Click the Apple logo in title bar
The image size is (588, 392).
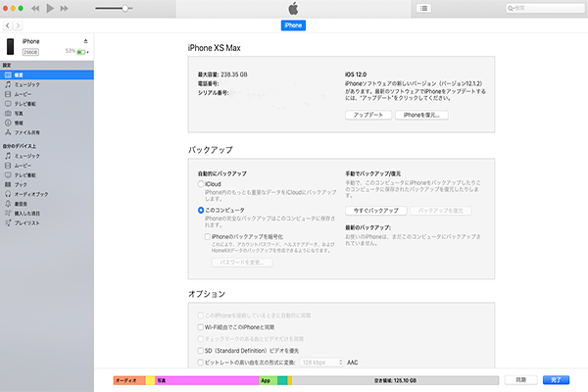click(293, 8)
